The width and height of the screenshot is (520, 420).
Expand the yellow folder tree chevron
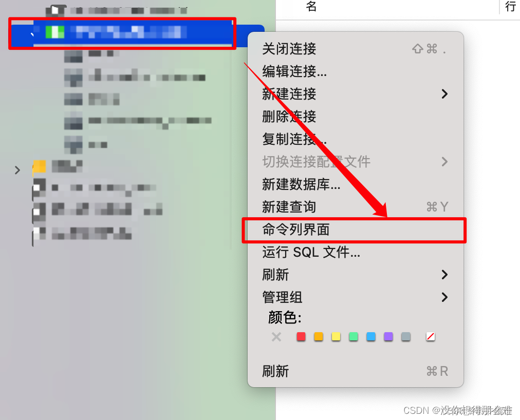pyautogui.click(x=17, y=170)
